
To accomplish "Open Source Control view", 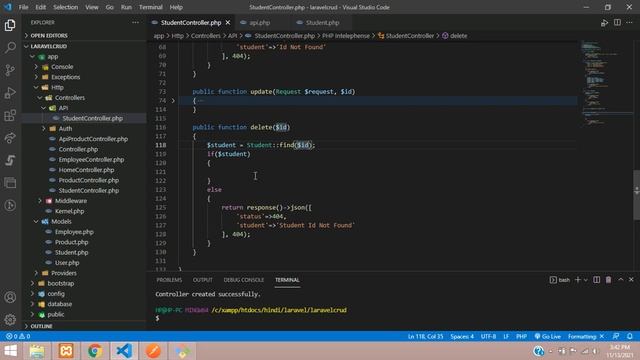I will pos(10,70).
